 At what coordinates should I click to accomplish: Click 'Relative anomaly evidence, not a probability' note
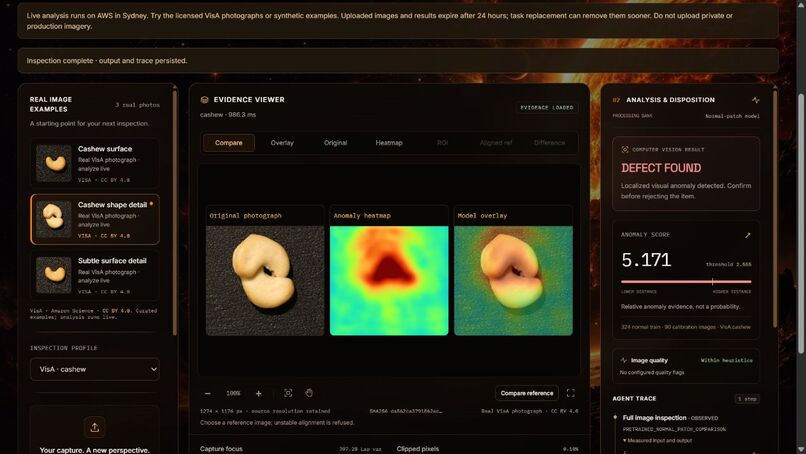(681, 306)
